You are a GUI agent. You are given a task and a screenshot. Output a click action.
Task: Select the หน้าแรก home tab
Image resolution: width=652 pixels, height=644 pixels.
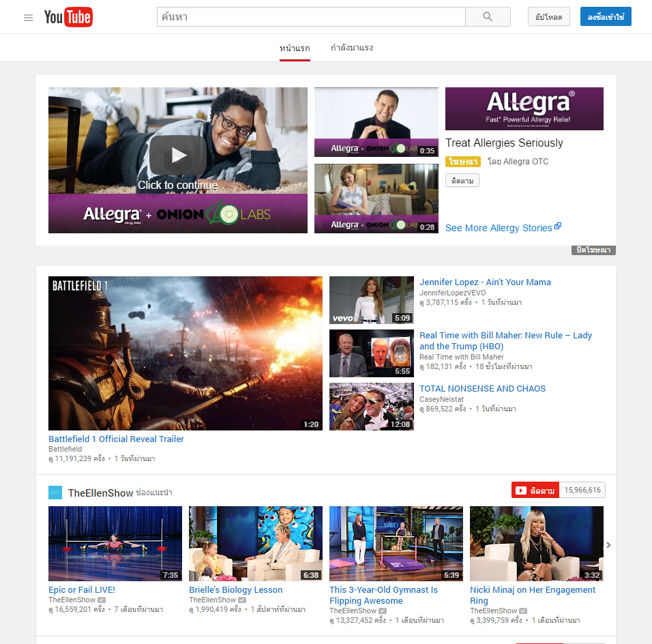[295, 48]
